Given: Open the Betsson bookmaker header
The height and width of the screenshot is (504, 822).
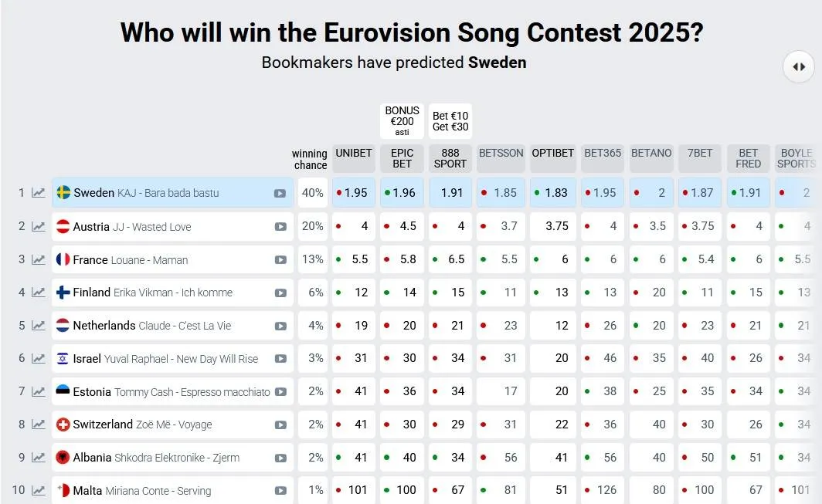Looking at the screenshot, I should pos(501,158).
